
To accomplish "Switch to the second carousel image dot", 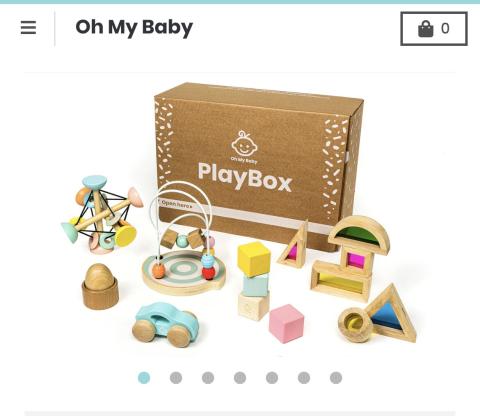I will [x=176, y=378].
